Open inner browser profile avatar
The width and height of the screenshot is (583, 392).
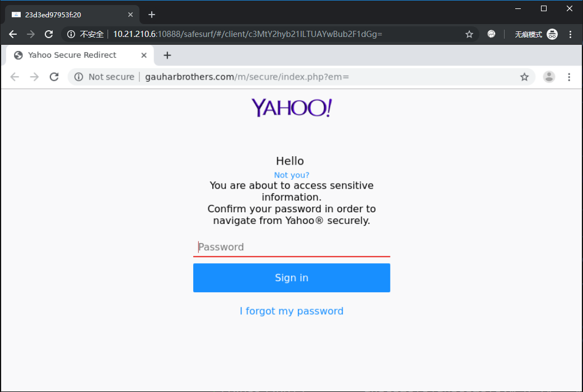(x=549, y=77)
